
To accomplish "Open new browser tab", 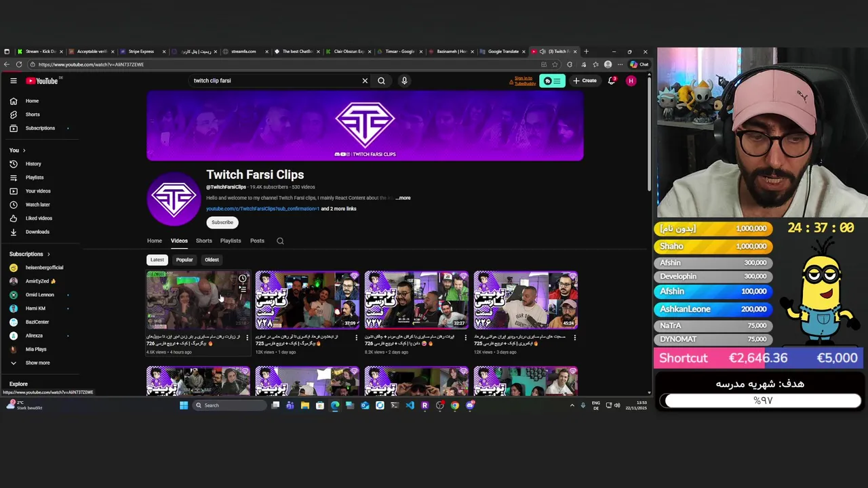I will click(587, 52).
